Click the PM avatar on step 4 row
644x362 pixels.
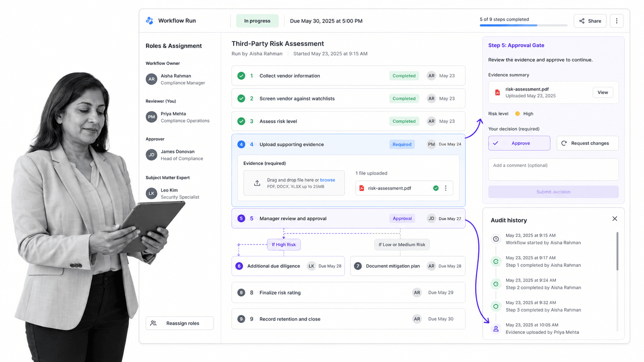tap(431, 144)
